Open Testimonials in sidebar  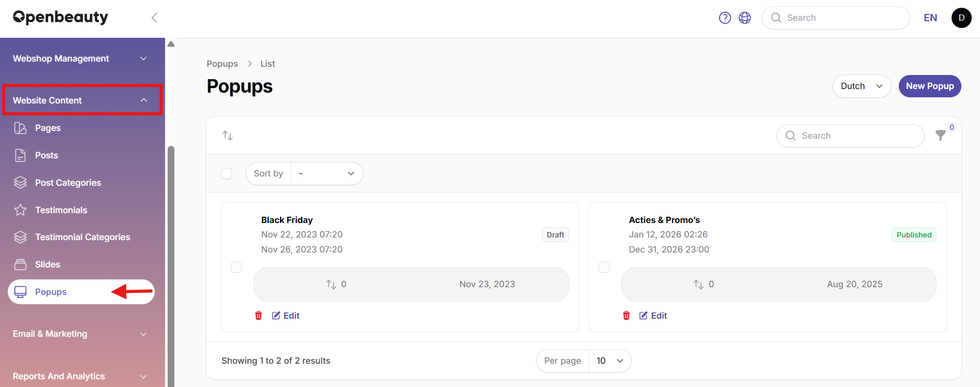pos(61,210)
